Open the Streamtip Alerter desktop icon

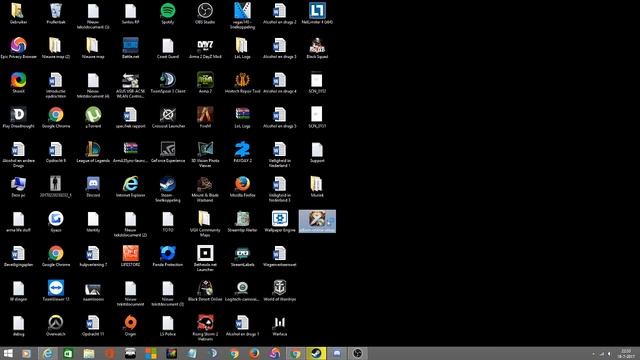242,218
